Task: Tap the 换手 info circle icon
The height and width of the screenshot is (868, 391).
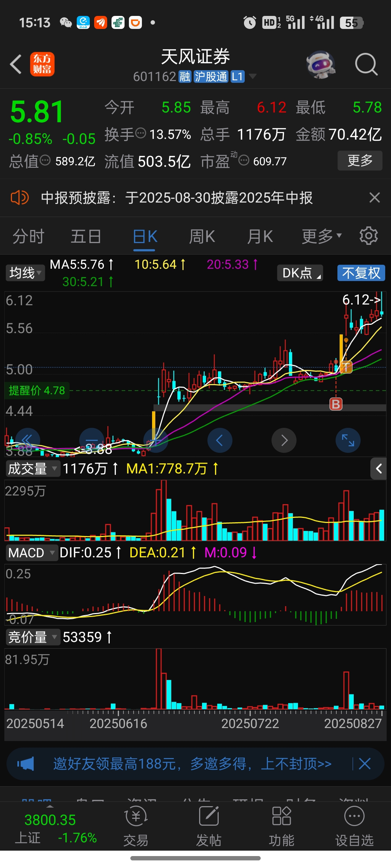Action: pyautogui.click(x=140, y=133)
